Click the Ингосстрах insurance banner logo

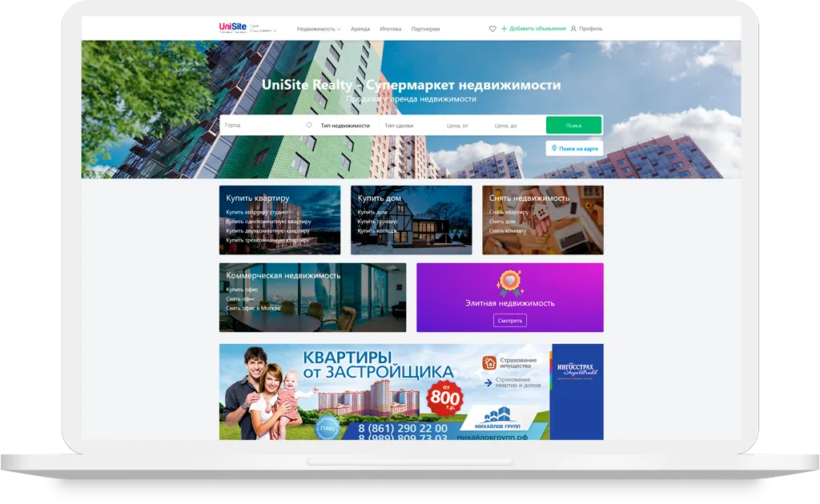[577, 370]
